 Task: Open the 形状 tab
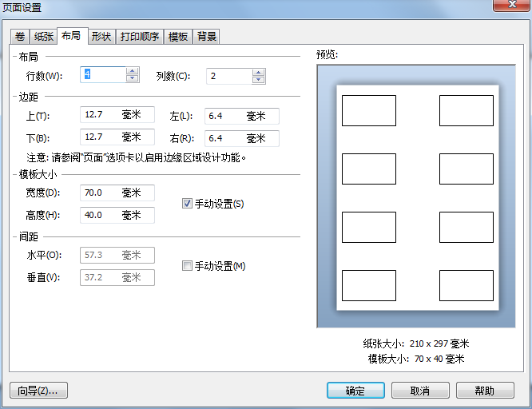pos(101,37)
